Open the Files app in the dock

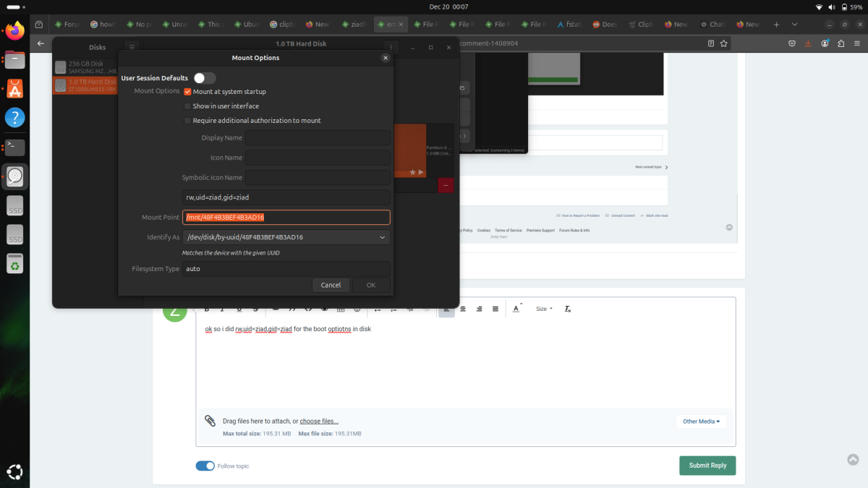click(15, 59)
